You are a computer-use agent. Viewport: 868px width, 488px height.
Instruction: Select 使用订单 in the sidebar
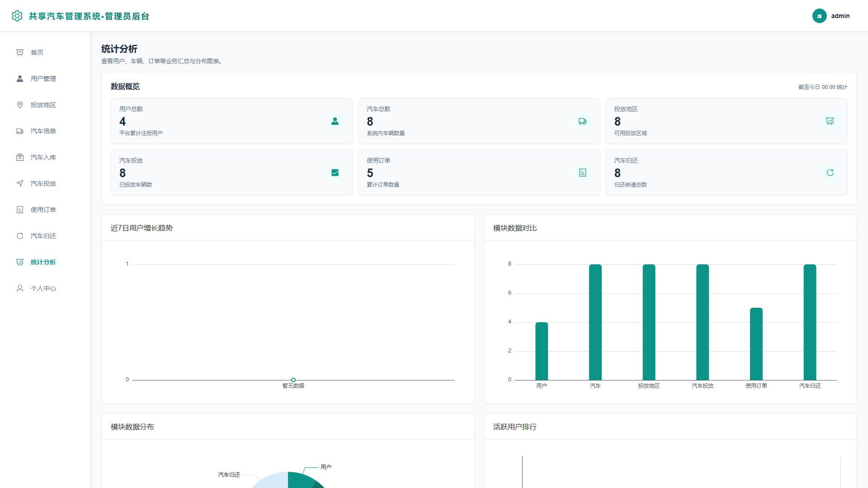coord(45,210)
